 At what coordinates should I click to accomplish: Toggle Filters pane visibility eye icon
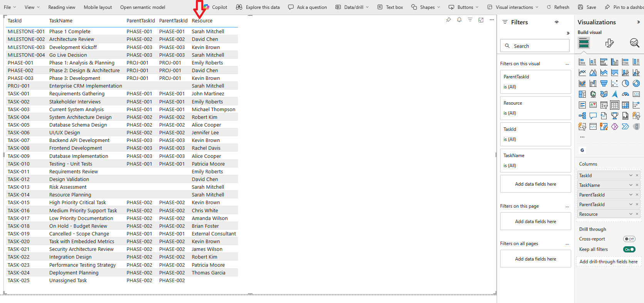click(x=556, y=22)
